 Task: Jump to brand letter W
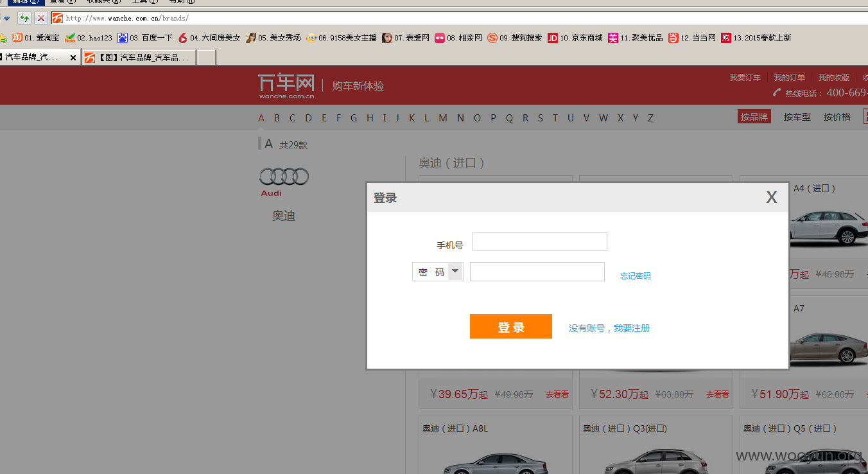(x=603, y=118)
